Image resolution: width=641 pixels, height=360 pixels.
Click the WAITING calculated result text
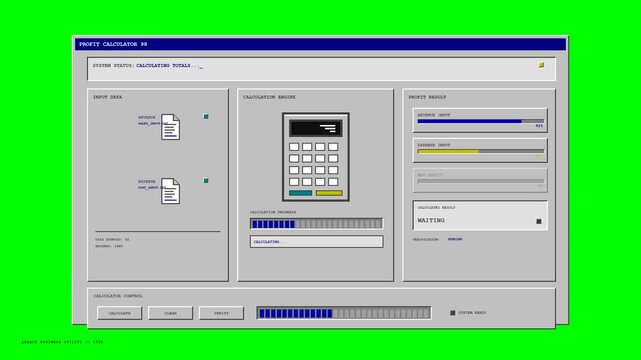pos(431,220)
